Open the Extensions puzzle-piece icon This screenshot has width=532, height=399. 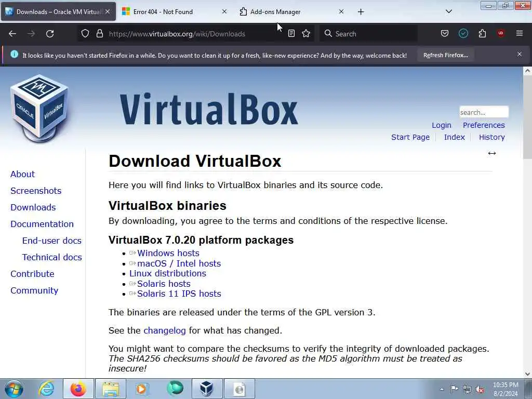click(x=482, y=33)
